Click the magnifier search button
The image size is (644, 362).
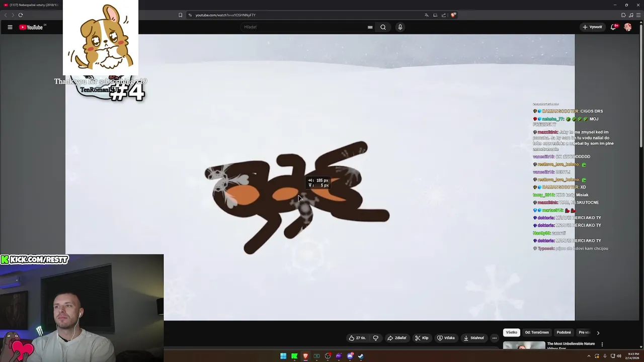coord(383,27)
